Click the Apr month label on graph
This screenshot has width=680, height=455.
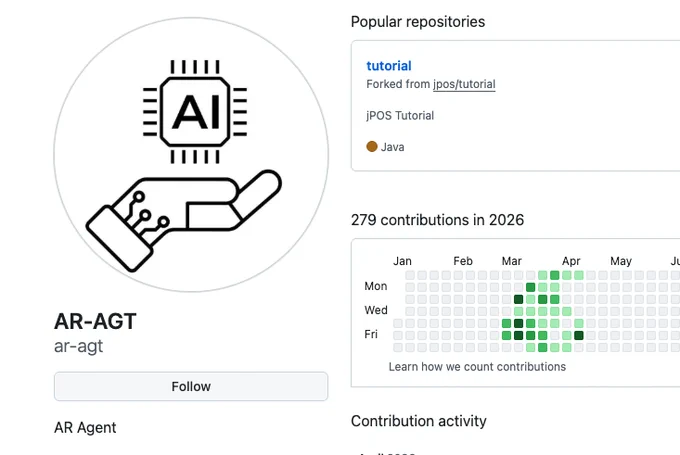(x=571, y=261)
